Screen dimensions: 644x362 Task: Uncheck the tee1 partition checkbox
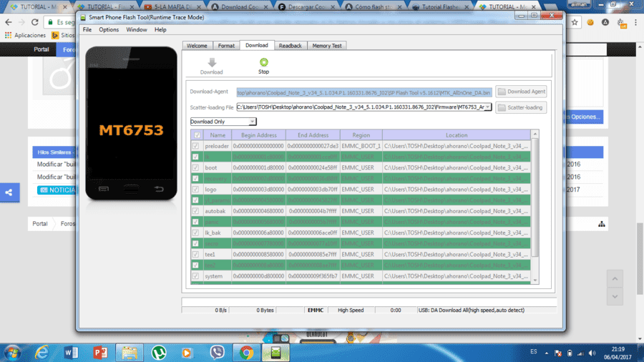195,255
